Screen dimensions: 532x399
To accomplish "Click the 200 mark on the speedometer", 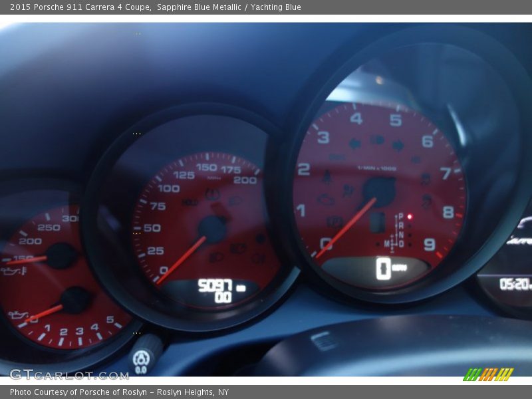I will [x=245, y=180].
